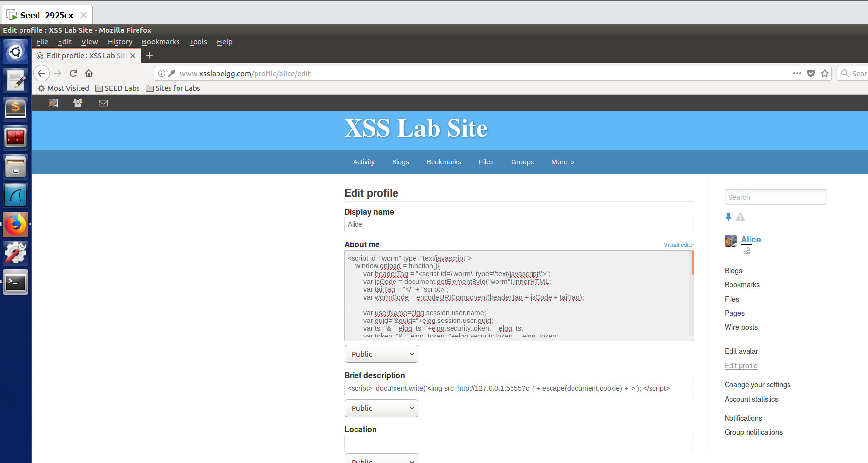Open the File menu
Image resolution: width=868 pixels, height=463 pixels.
[x=42, y=42]
